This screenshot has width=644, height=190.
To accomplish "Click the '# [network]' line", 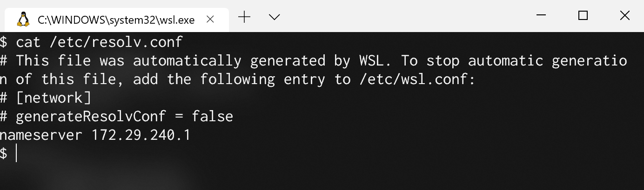I will 46,98.
